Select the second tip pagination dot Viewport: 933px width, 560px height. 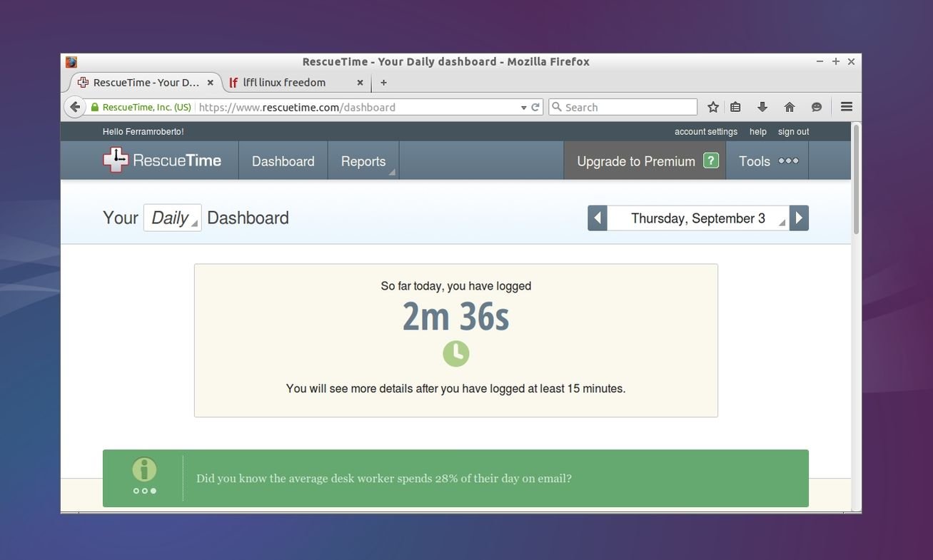click(145, 491)
